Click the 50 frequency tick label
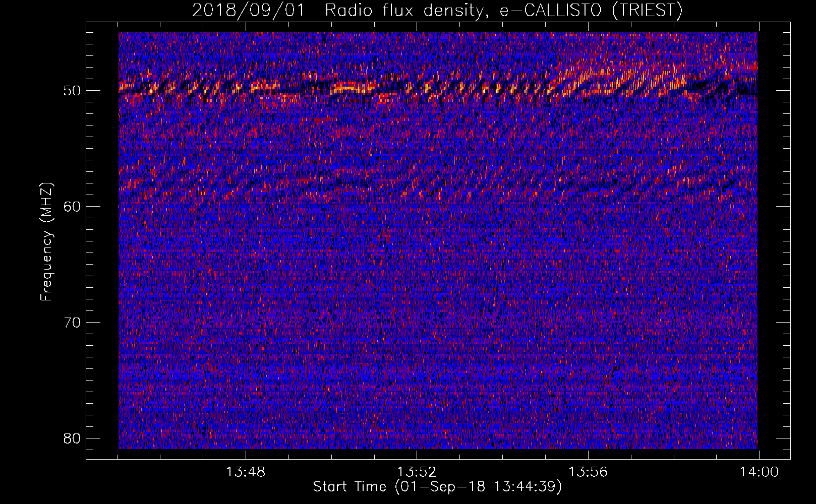This screenshot has height=504, width=816. point(73,91)
